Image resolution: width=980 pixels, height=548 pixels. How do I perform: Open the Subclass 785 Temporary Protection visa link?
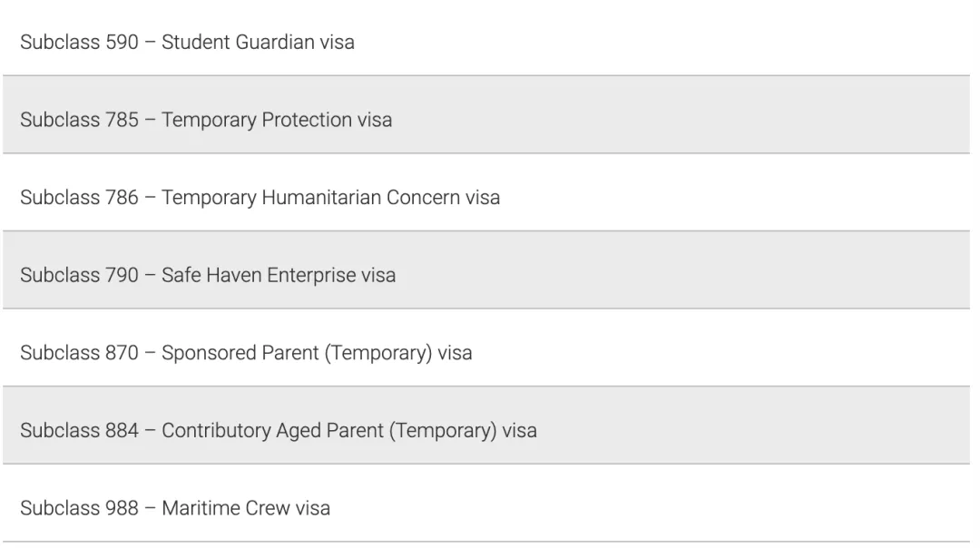(x=206, y=120)
